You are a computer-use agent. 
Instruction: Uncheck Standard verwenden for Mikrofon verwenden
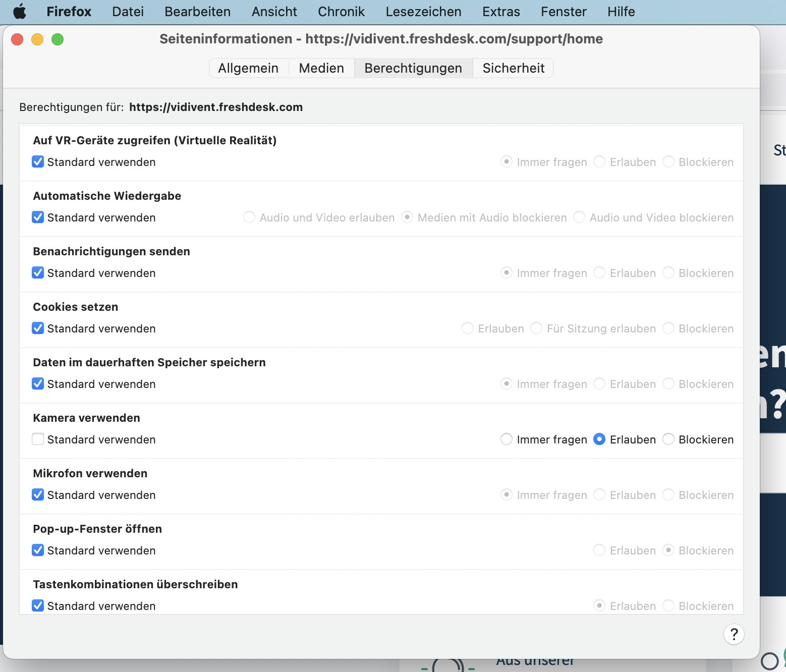[38, 494]
